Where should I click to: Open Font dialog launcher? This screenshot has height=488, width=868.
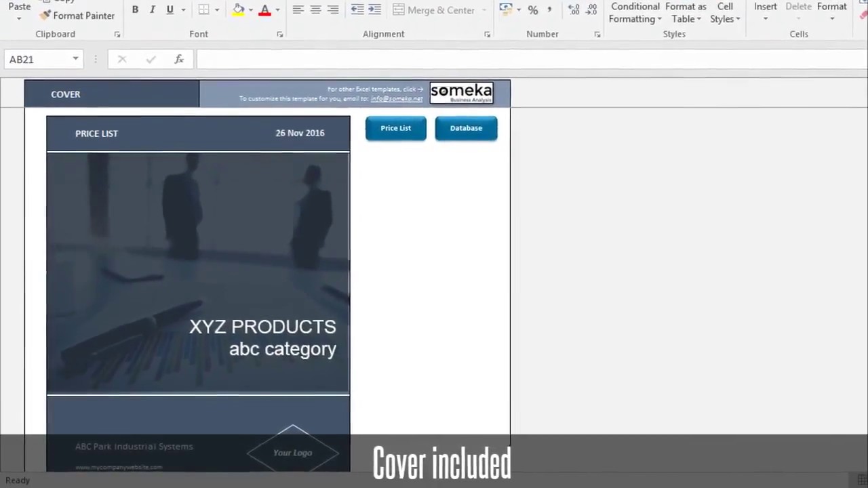pyautogui.click(x=280, y=35)
